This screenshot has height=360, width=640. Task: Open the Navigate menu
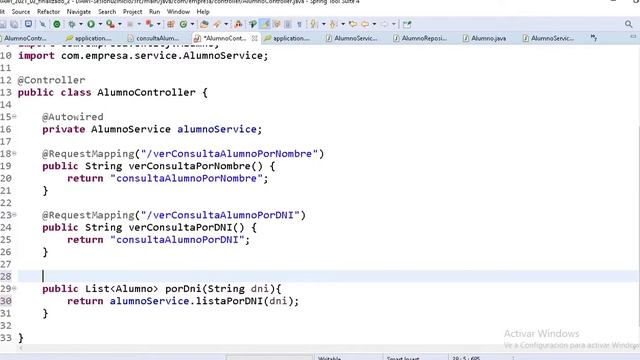79,11
